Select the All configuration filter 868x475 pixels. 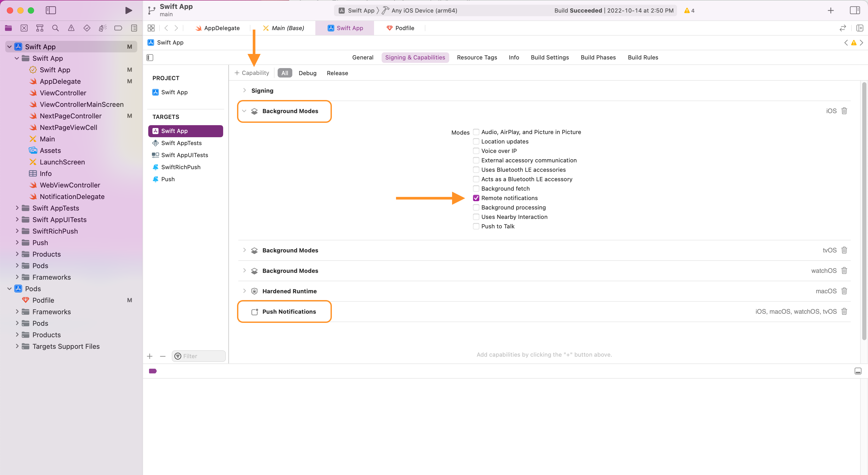pos(285,73)
